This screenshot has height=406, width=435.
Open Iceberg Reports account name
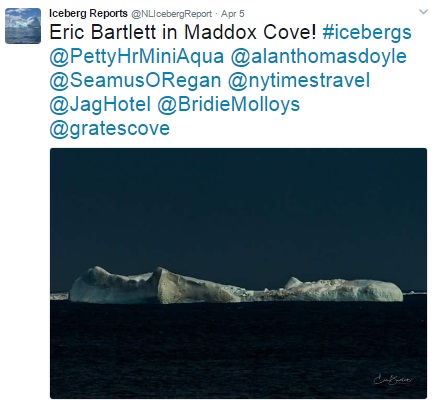pyautogui.click(x=88, y=13)
